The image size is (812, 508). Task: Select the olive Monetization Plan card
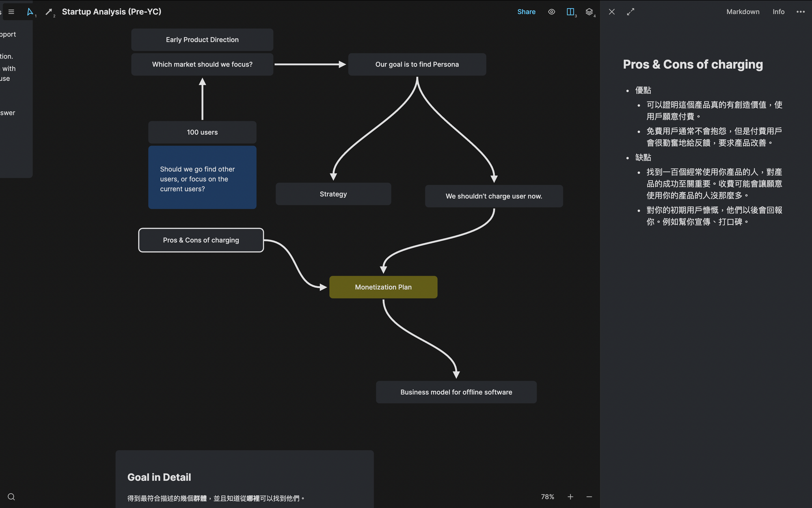point(383,287)
